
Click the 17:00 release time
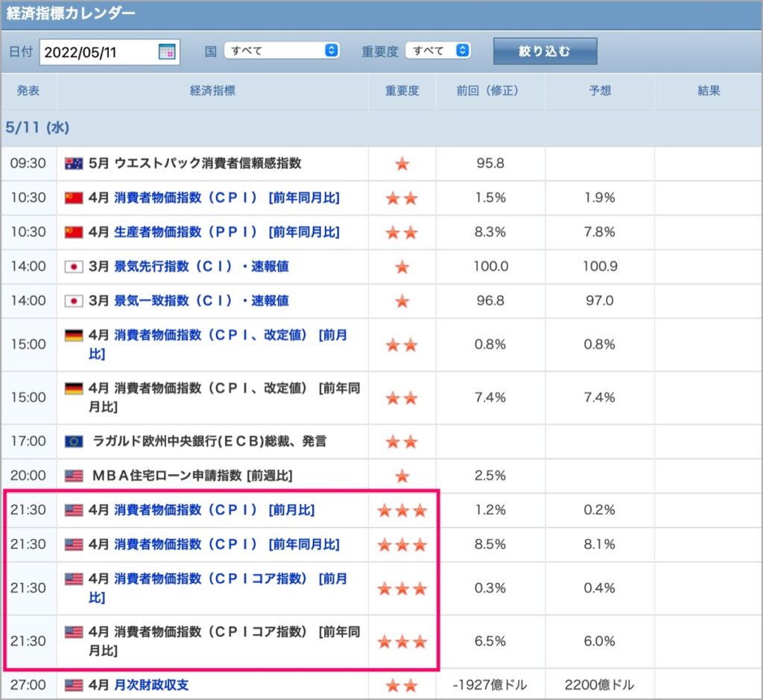[28, 441]
